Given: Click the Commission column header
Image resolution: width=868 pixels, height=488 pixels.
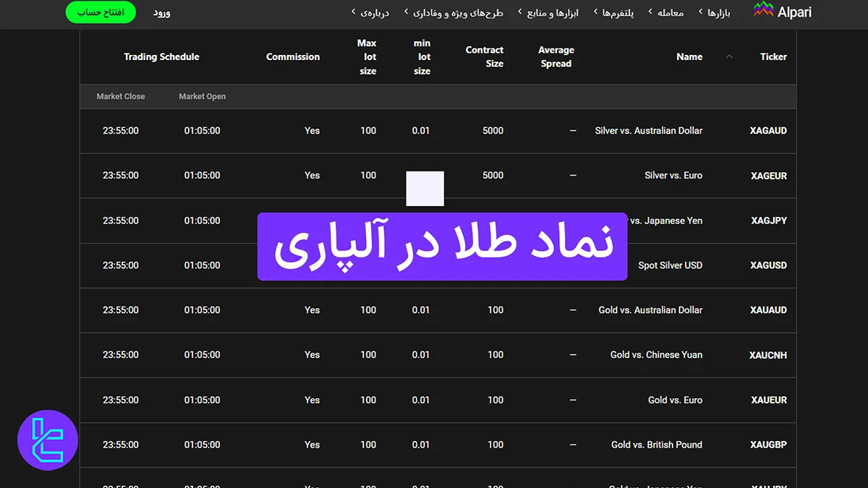Looking at the screenshot, I should (293, 56).
